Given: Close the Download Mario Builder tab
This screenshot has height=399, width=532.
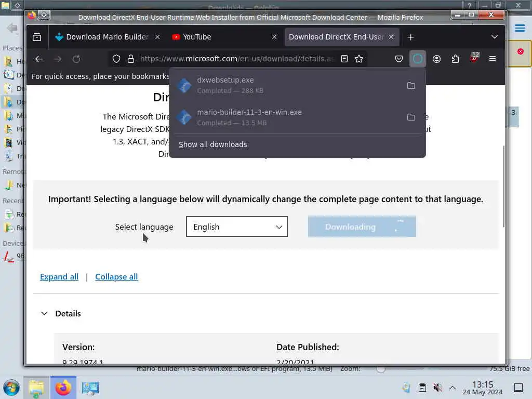Looking at the screenshot, I should click(157, 37).
